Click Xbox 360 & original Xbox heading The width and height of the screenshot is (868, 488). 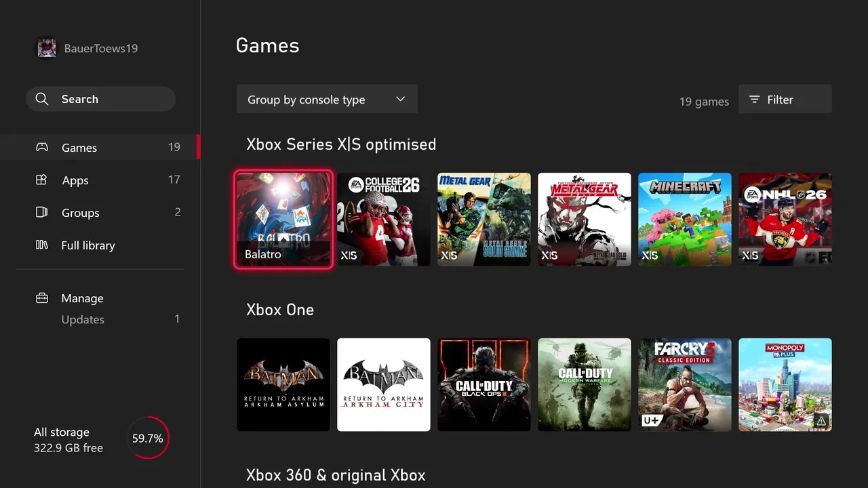(x=336, y=475)
